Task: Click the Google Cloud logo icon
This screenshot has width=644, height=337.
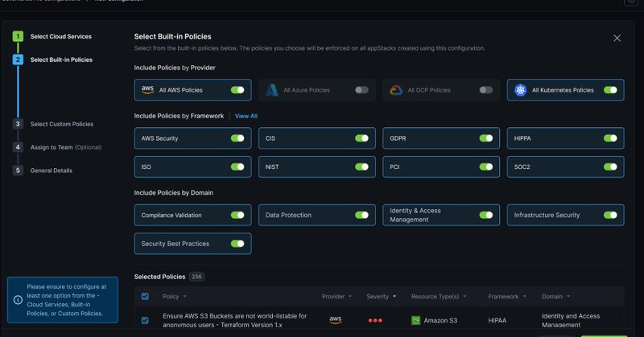Action: pos(396,90)
